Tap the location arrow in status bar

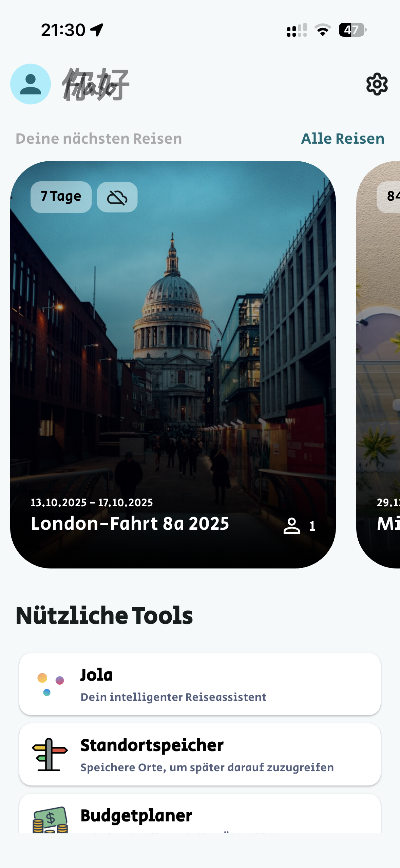point(97,30)
